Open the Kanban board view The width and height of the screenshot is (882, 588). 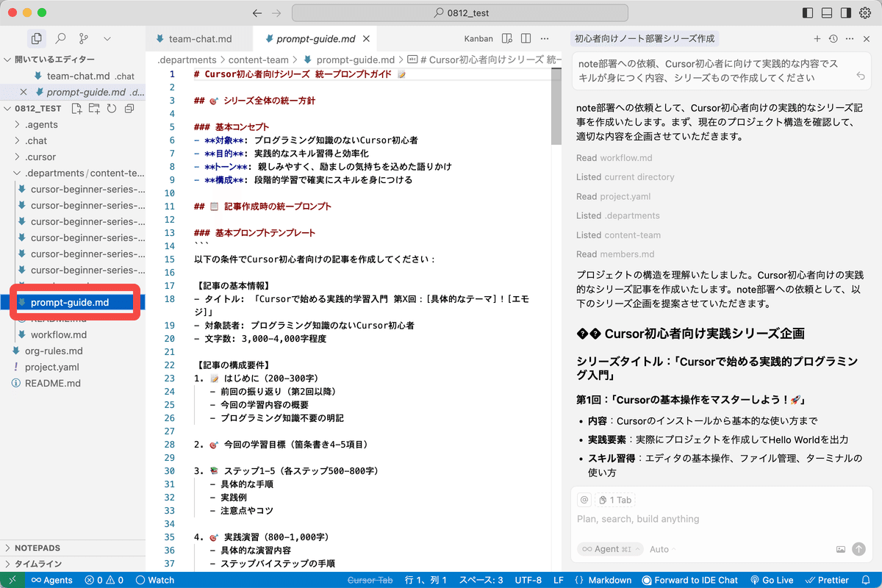[478, 38]
